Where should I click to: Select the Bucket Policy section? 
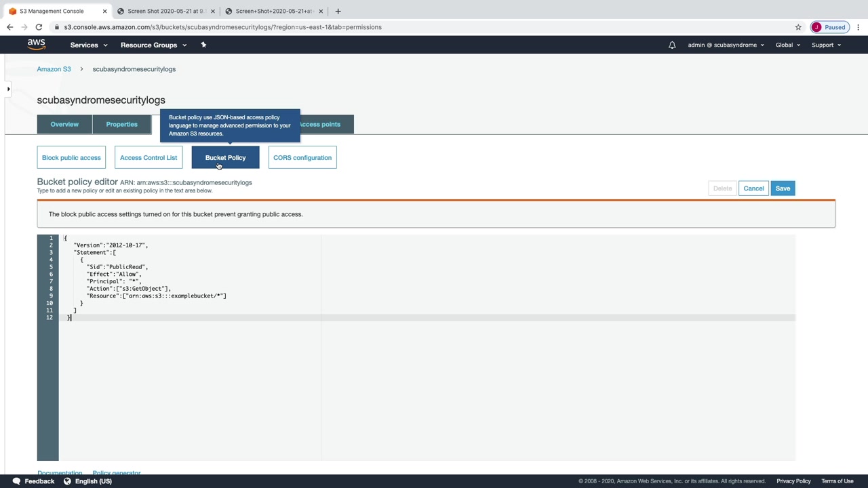point(225,157)
